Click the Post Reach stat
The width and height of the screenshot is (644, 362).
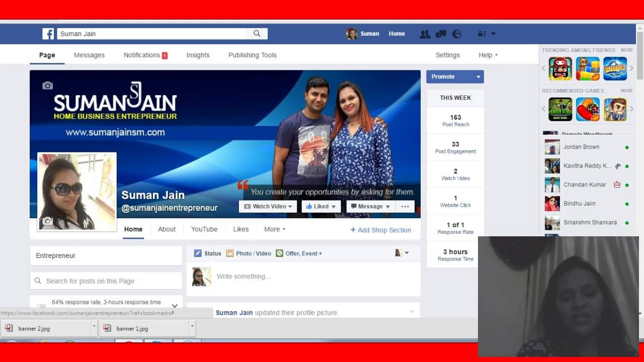pos(456,120)
